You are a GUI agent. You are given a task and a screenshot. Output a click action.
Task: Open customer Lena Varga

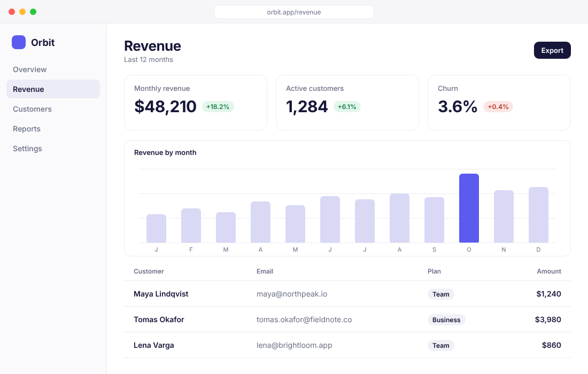[154, 345]
